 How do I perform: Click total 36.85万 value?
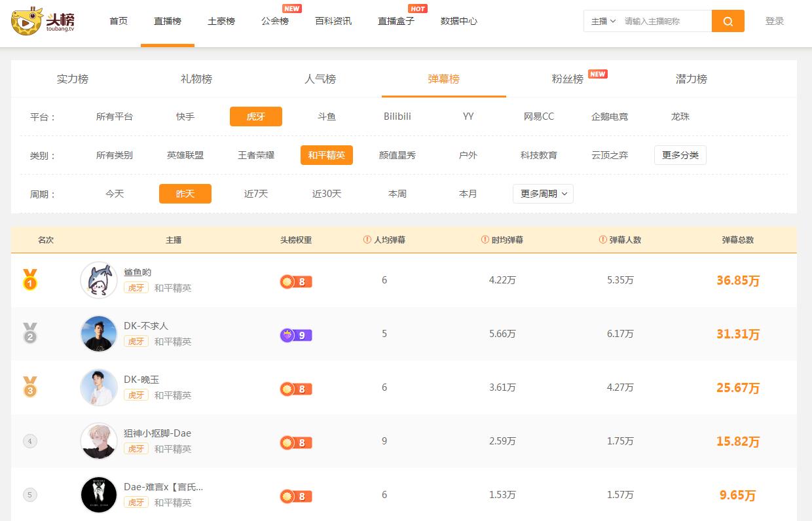click(738, 280)
